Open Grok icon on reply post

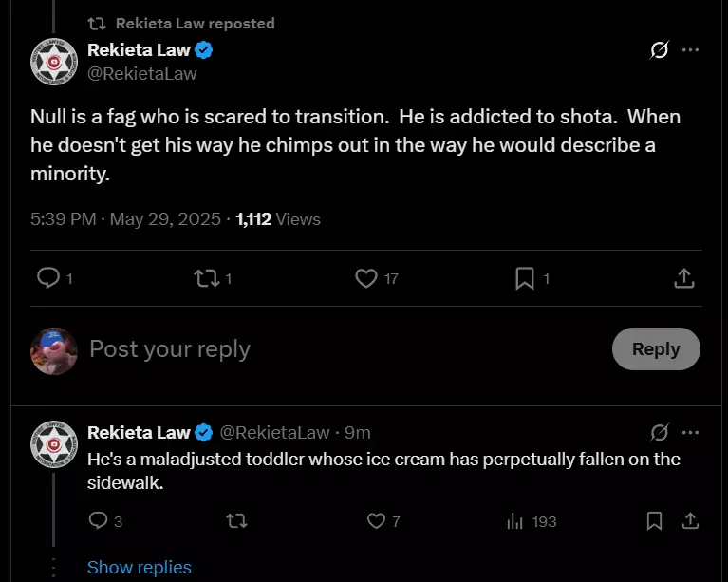[x=660, y=432]
